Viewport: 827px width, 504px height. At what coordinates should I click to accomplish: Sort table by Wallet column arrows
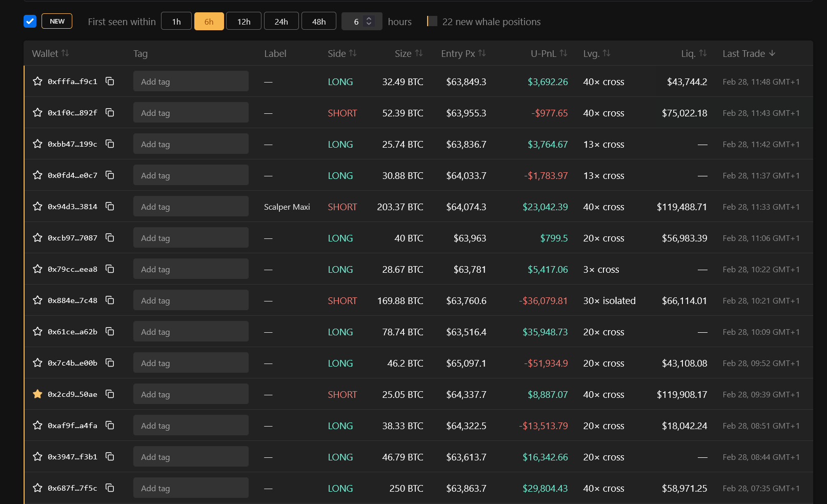65,53
